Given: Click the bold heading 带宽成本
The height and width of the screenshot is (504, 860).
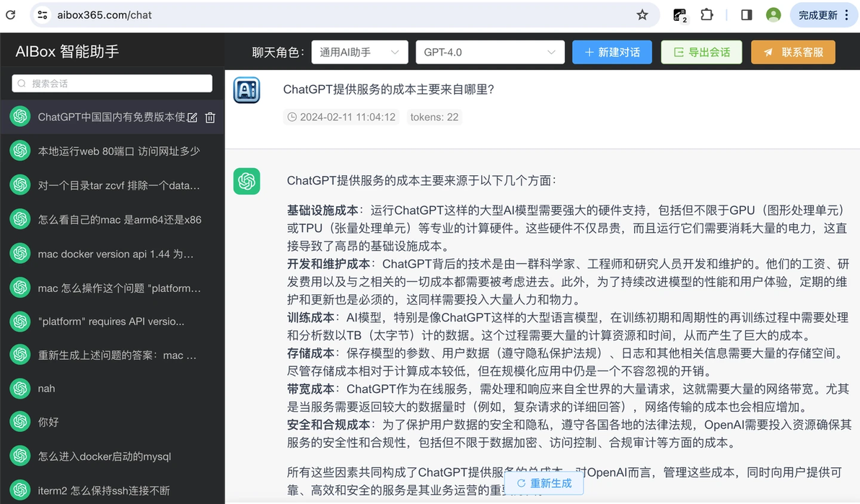Looking at the screenshot, I should coord(310,389).
